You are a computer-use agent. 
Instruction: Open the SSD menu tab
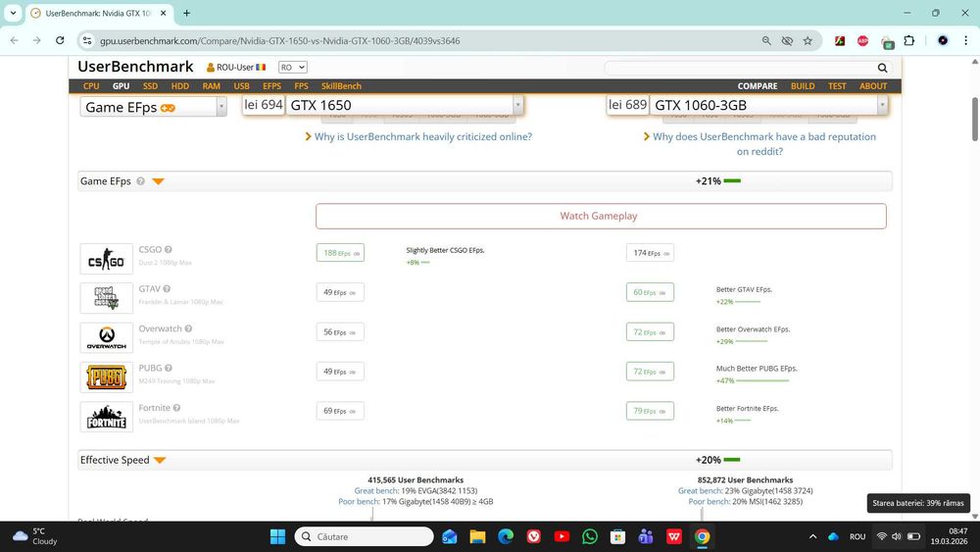coord(150,86)
